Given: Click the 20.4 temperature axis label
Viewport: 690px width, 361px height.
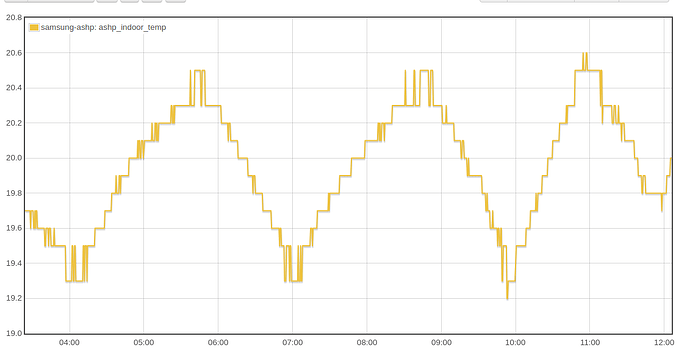Looking at the screenshot, I should (x=14, y=88).
